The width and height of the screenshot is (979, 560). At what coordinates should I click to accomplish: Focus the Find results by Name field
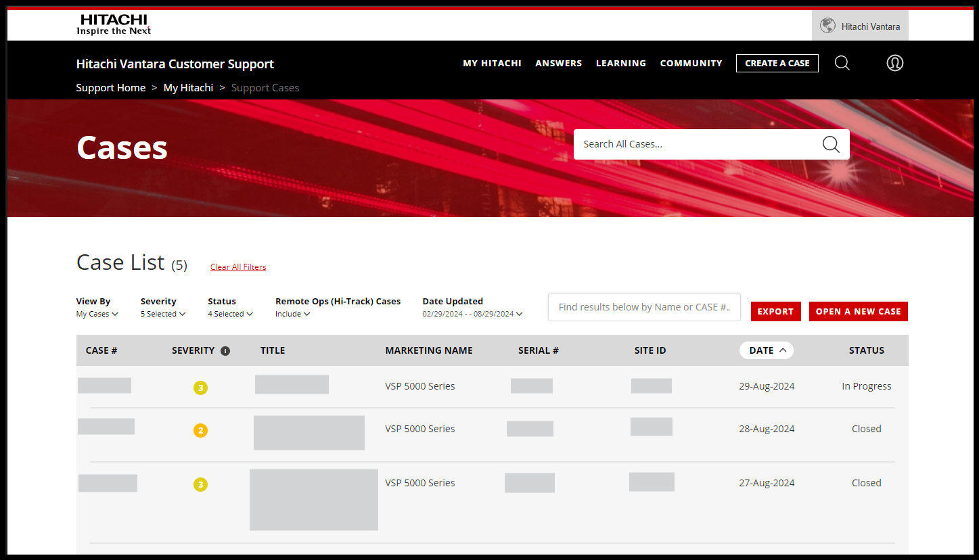(644, 307)
